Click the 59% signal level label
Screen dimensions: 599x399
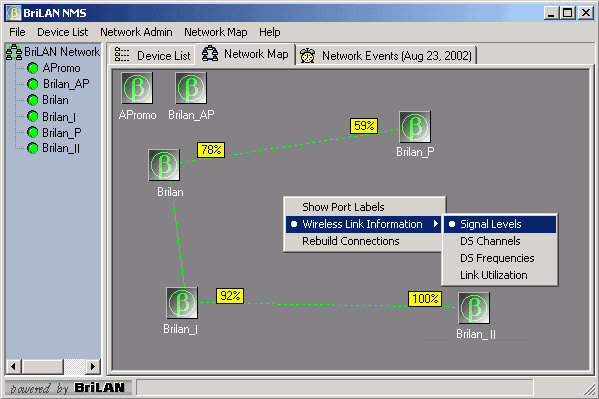364,126
